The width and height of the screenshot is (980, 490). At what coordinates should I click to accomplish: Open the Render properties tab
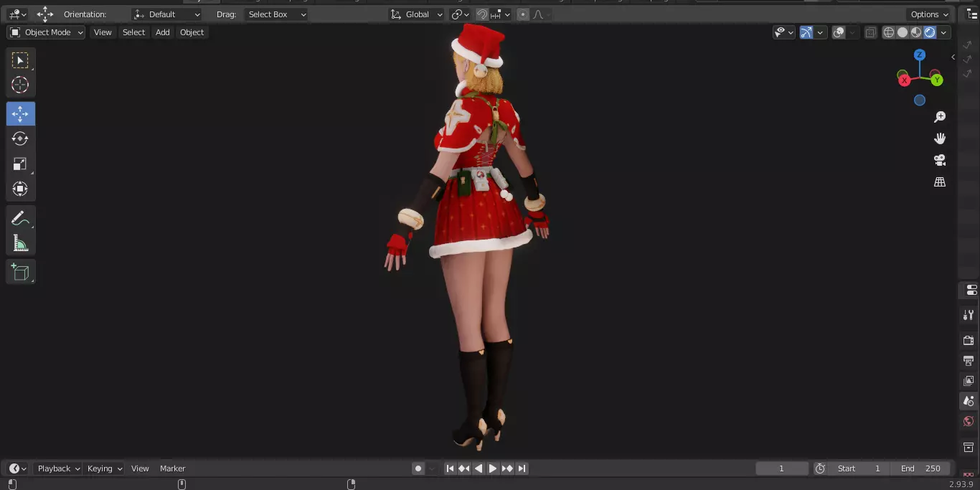[969, 340]
